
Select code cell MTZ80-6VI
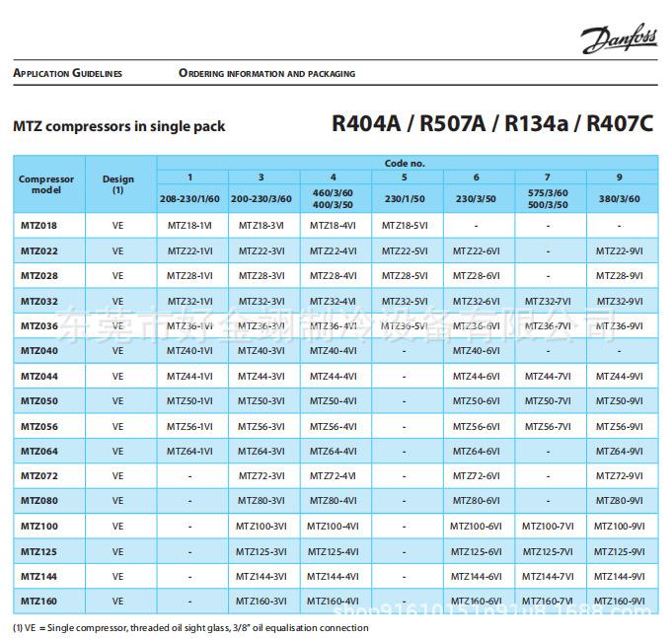477,501
